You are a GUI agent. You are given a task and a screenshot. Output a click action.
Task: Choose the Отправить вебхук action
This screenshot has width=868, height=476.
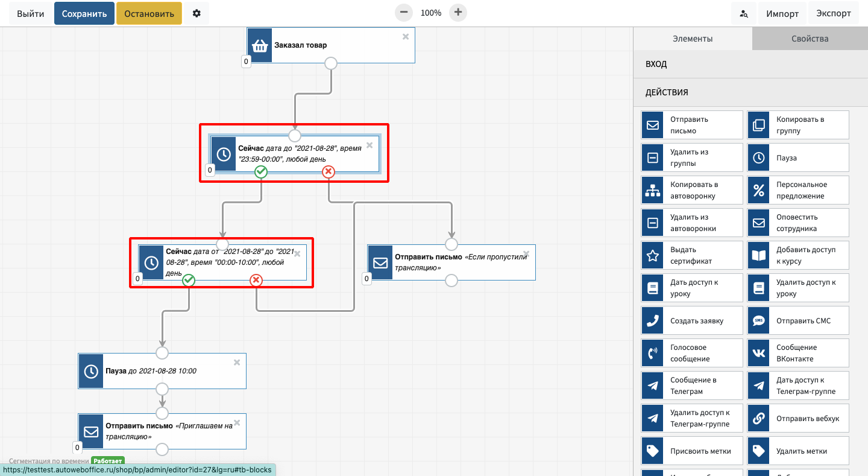(x=797, y=419)
